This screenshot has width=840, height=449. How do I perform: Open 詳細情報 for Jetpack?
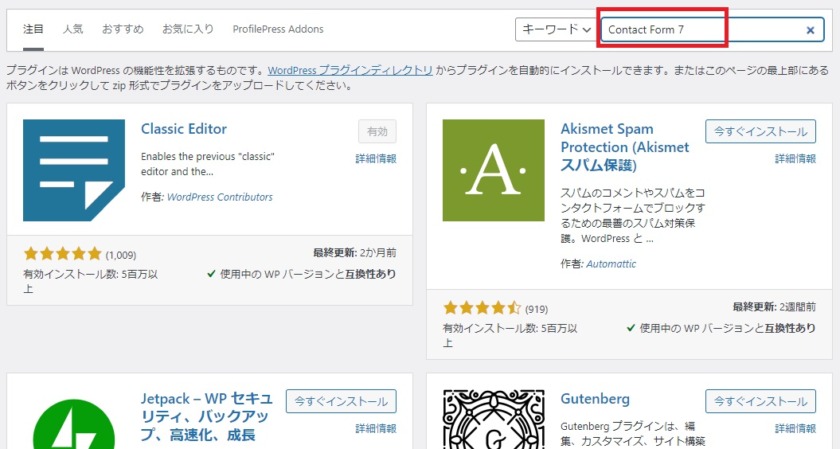(x=376, y=429)
